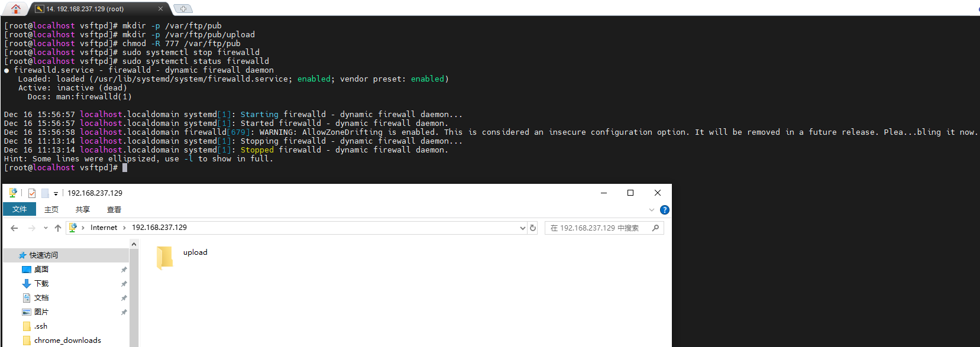Refresh the FTP folder listing
The image size is (980, 347).
click(x=533, y=228)
